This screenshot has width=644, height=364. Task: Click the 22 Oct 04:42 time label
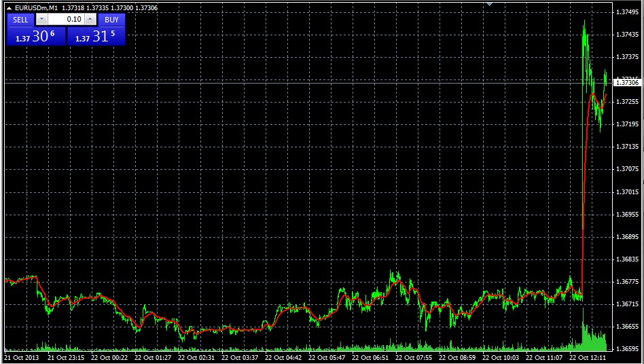point(284,357)
